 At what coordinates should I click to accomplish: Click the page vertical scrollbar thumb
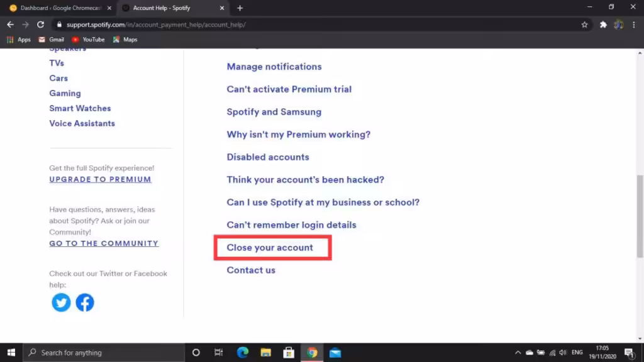pos(640,216)
